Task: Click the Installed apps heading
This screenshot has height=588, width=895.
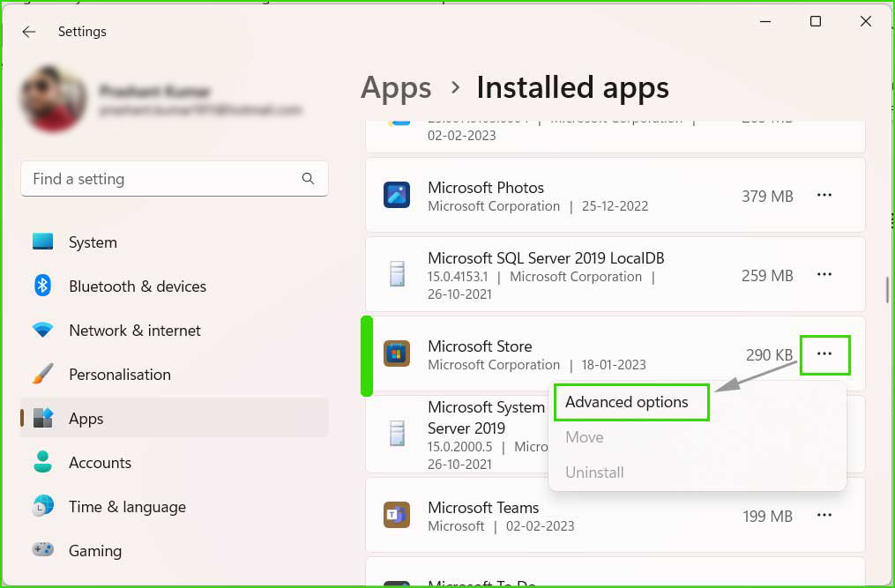Action: (572, 88)
